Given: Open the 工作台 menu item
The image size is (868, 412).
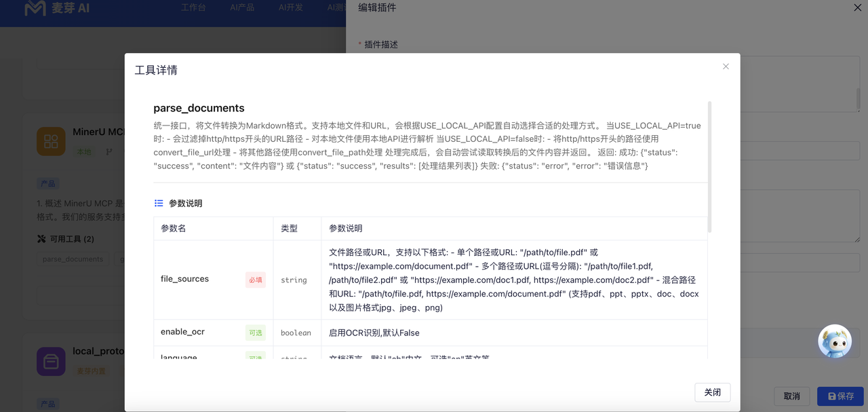Looking at the screenshot, I should pos(194,8).
